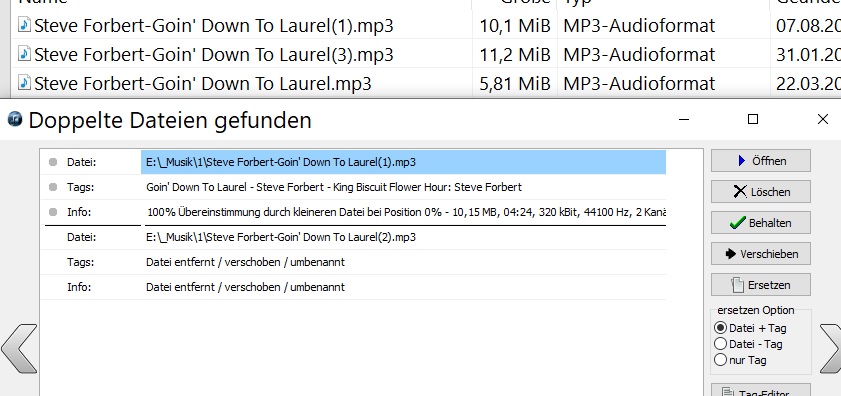Click the highlighted Datei path for Laurel(1).mp3
841x396 pixels.
[403, 162]
